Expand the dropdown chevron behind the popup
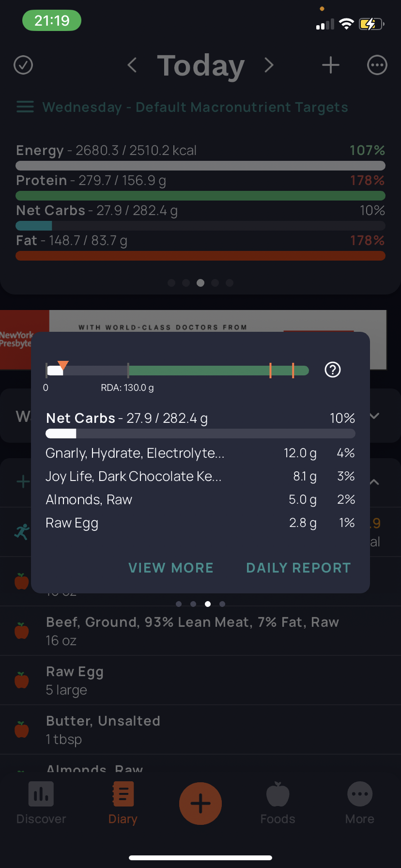This screenshot has width=401, height=868. [374, 416]
